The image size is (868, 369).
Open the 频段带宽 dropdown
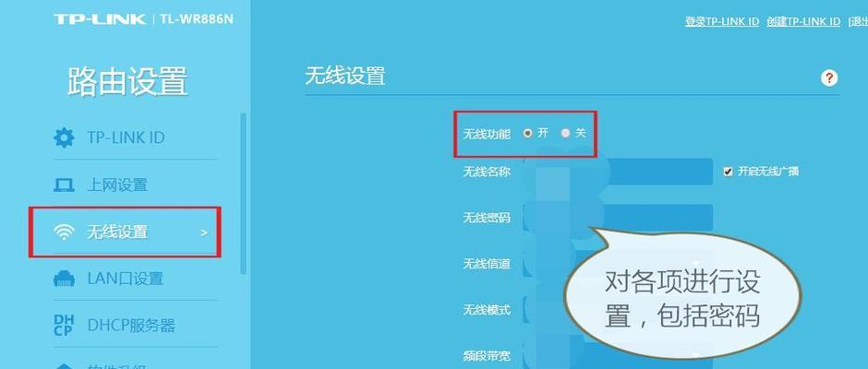(617, 356)
